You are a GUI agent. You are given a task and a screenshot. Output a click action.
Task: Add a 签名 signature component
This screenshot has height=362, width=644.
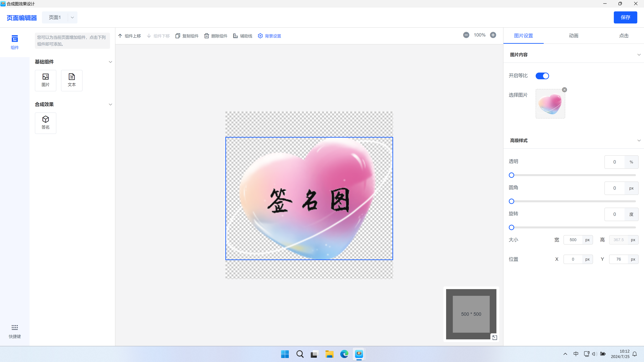click(45, 123)
